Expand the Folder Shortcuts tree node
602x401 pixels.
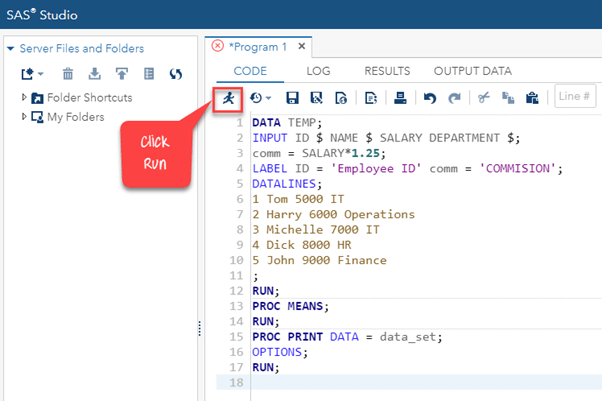(25, 98)
